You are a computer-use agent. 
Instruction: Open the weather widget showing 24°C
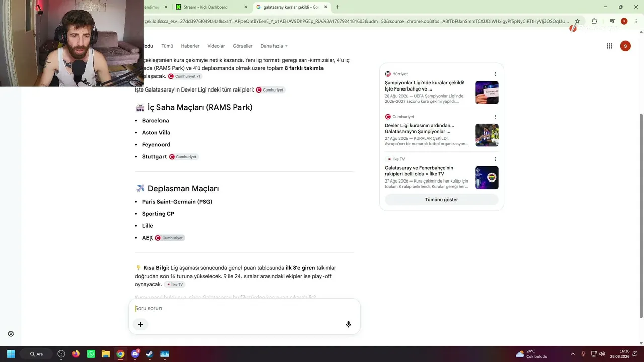(531, 354)
